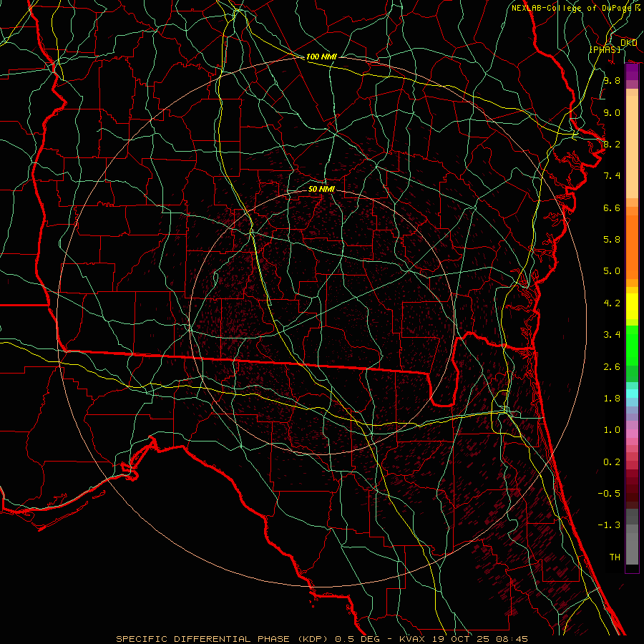Click the NEXLAB logo icon at top right
Viewport: 644px width, 644px height.
point(637,8)
